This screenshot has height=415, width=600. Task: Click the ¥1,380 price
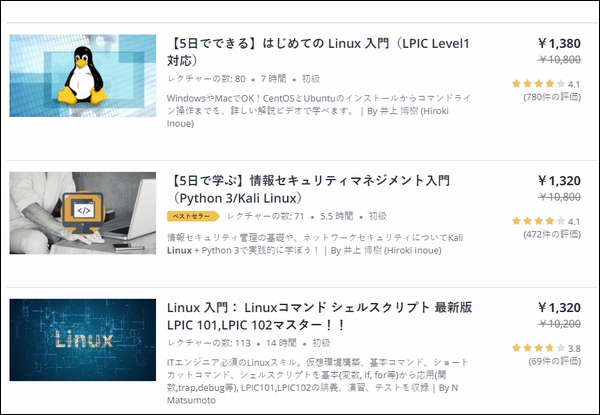pos(559,43)
